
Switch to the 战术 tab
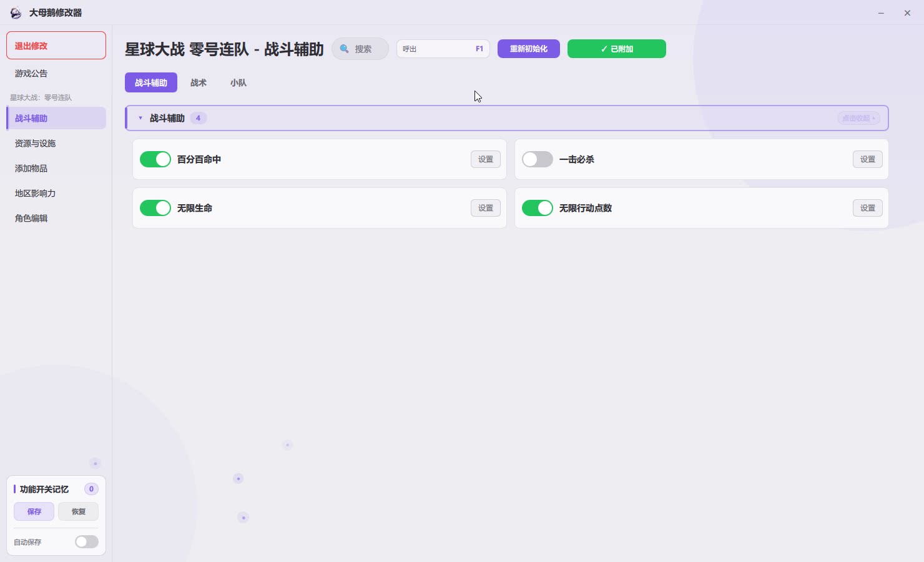coord(199,82)
